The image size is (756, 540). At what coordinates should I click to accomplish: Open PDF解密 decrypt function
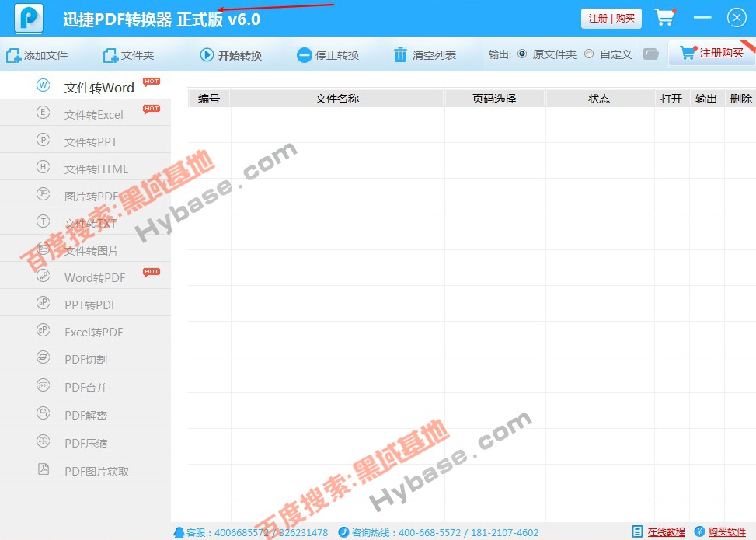(85, 413)
